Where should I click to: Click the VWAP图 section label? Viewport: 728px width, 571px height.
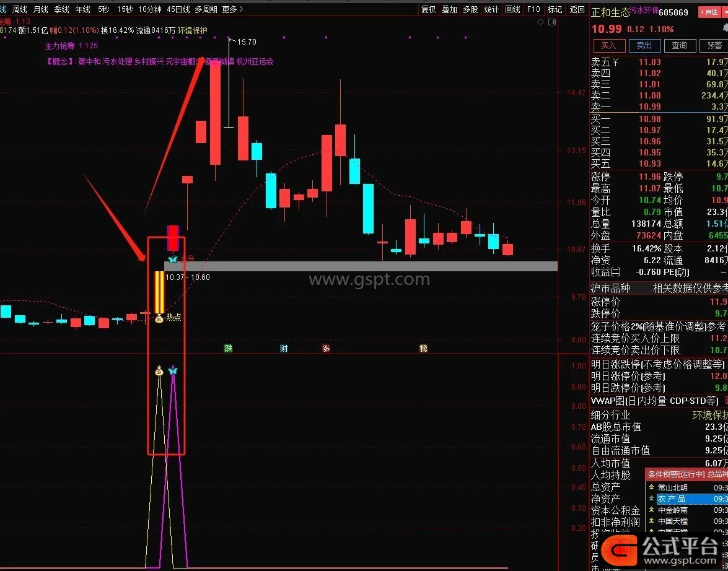click(x=655, y=400)
